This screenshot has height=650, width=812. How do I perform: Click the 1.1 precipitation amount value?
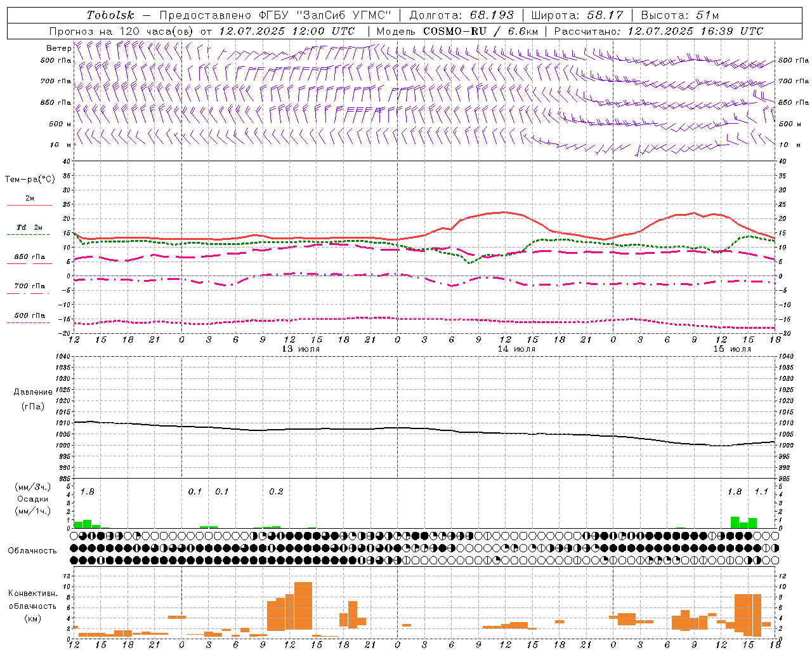pyautogui.click(x=761, y=492)
